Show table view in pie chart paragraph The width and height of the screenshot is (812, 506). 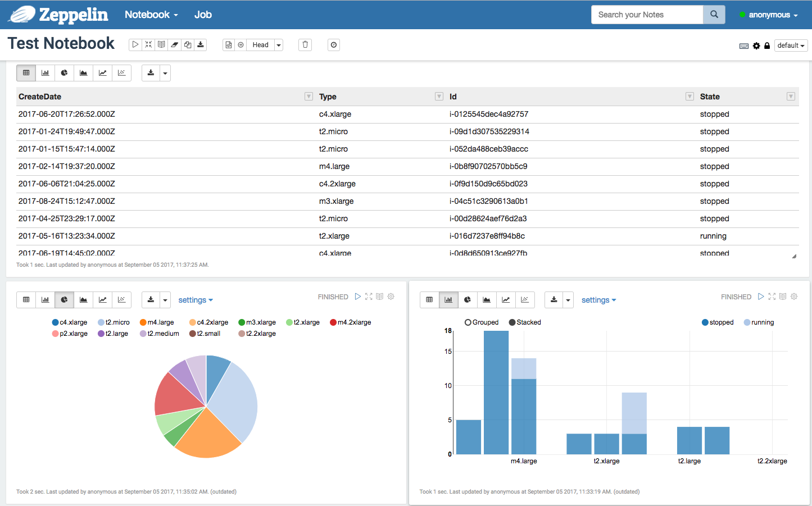tap(26, 300)
